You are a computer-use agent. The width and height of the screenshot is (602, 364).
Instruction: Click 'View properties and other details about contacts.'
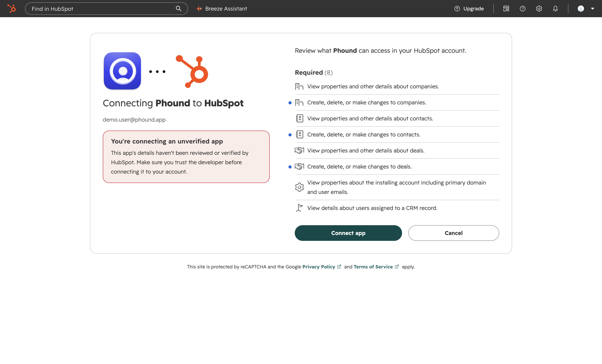tap(370, 118)
